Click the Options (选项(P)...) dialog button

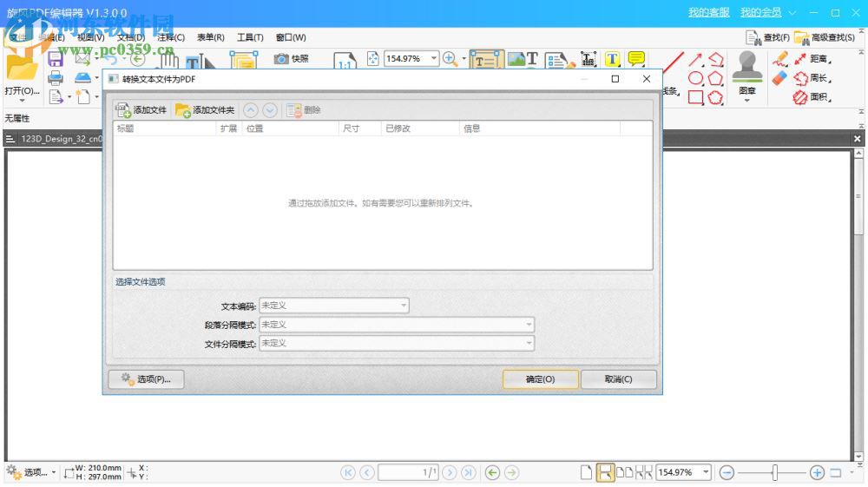(x=147, y=379)
